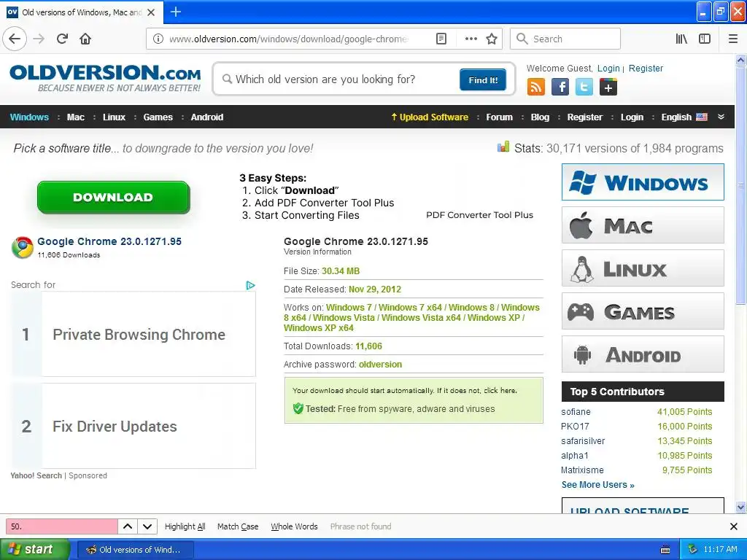The width and height of the screenshot is (747, 560).
Task: Show site information icon in address bar
Action: pyautogui.click(x=158, y=39)
